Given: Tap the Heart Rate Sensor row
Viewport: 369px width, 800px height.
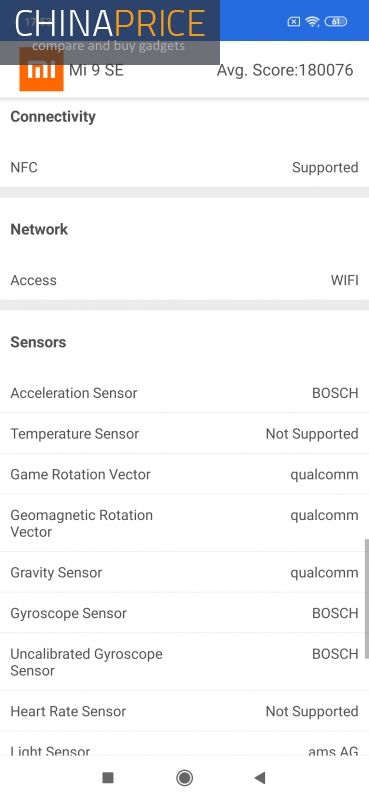Looking at the screenshot, I should click(x=184, y=711).
